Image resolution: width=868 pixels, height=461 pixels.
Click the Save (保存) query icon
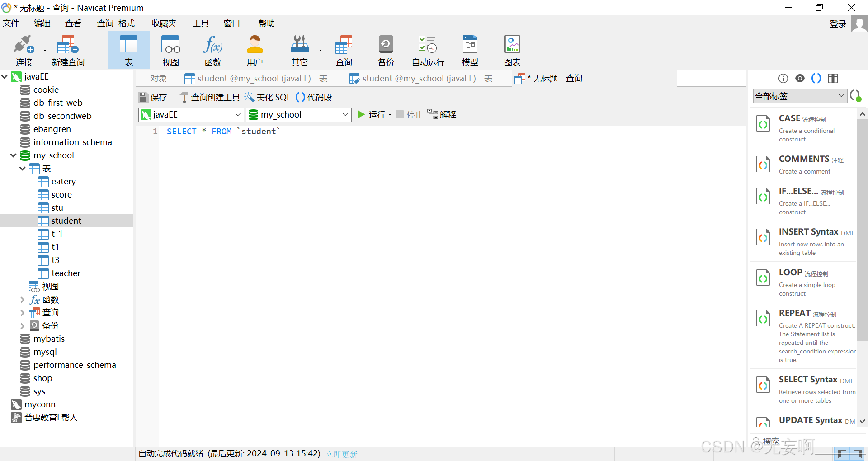point(153,97)
